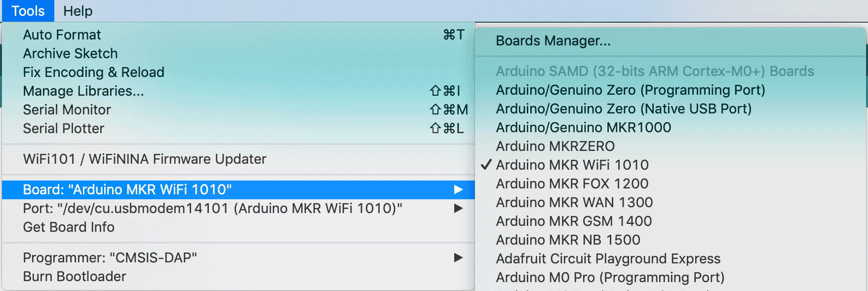Image resolution: width=868 pixels, height=291 pixels.
Task: Select Arduino MKRZERO board
Action: coord(555,146)
